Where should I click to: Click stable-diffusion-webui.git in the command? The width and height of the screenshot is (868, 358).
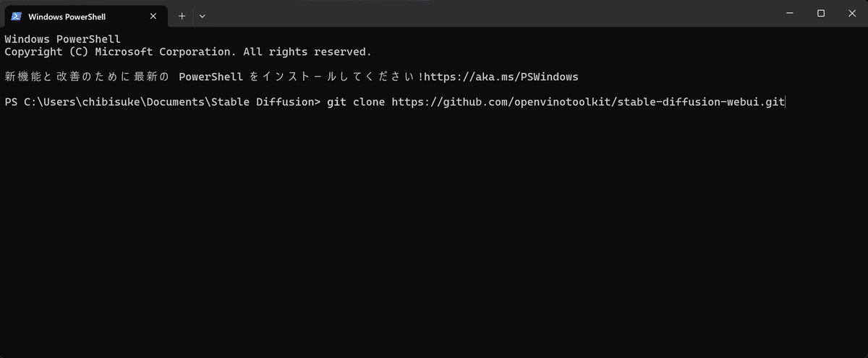pos(702,102)
